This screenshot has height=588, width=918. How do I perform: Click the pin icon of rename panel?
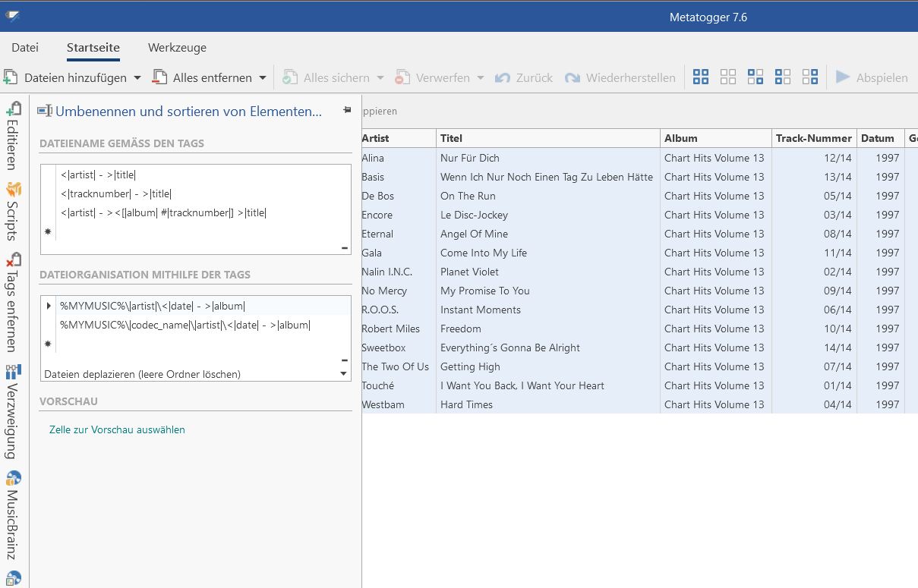coord(347,111)
